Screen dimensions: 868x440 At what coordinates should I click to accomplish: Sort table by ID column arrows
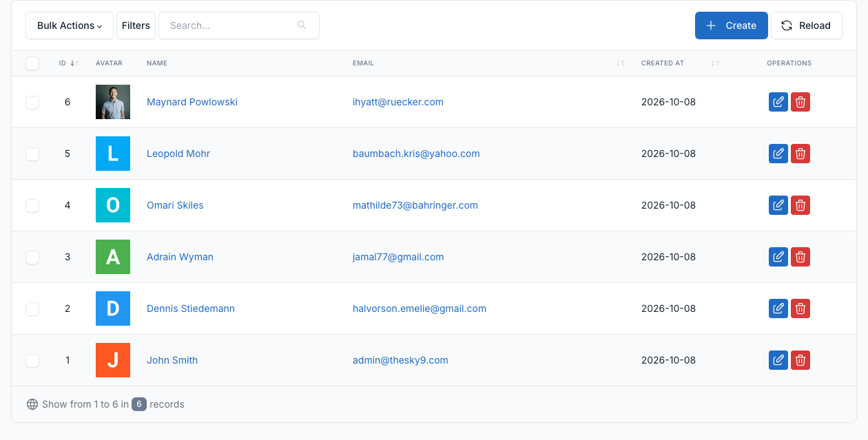[x=74, y=63]
